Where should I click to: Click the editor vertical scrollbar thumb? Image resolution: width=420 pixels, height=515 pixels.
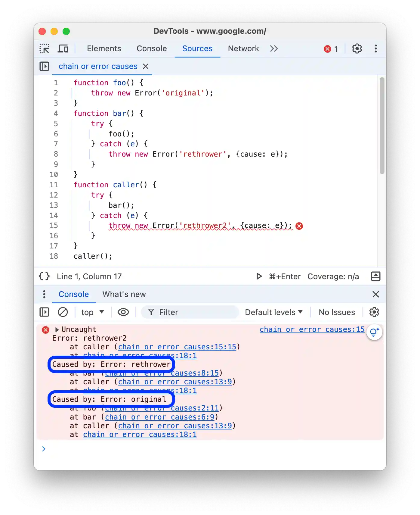point(382,126)
